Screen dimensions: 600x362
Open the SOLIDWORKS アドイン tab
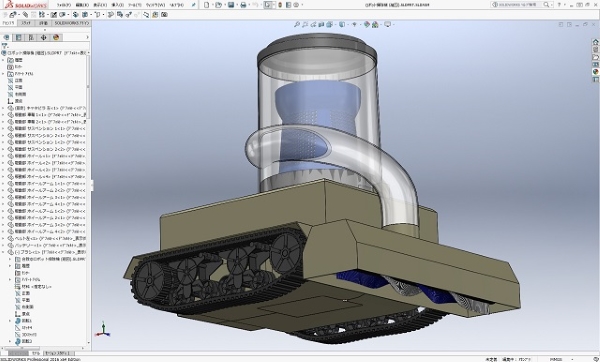pos(72,23)
